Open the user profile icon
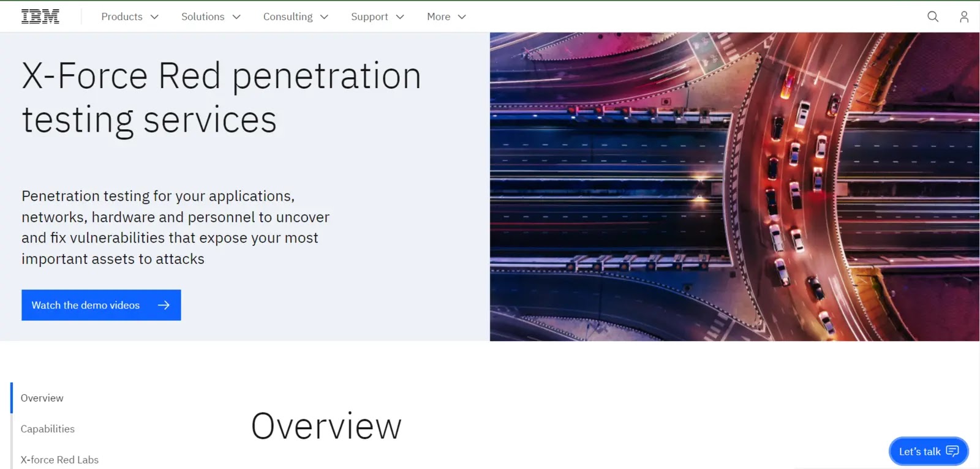Screen dimensions: 980x469 click(x=964, y=17)
